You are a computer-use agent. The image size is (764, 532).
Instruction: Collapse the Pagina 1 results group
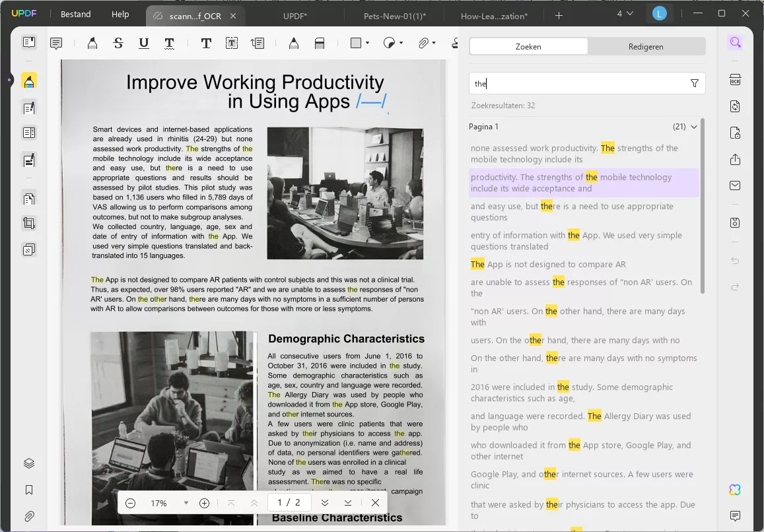click(x=693, y=127)
